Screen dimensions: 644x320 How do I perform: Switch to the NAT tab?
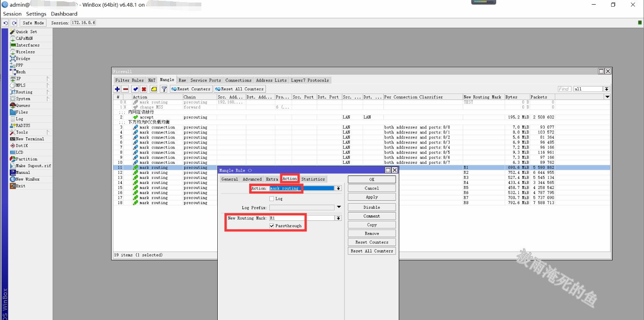click(x=151, y=80)
